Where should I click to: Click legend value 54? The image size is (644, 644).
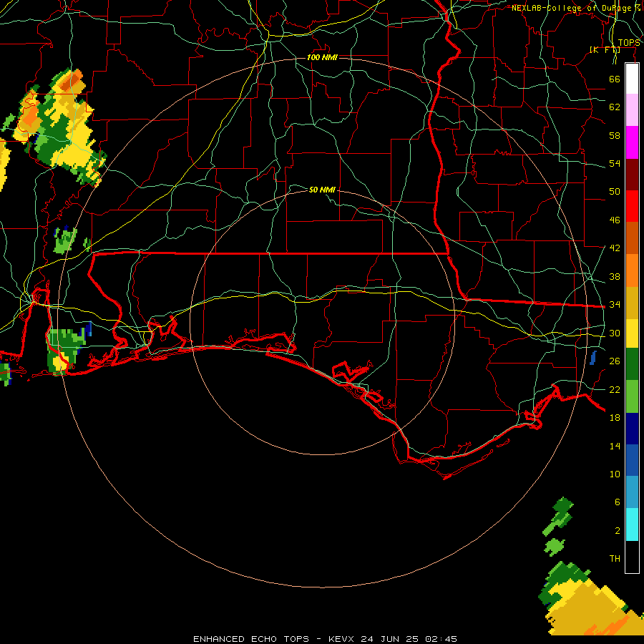click(615, 163)
